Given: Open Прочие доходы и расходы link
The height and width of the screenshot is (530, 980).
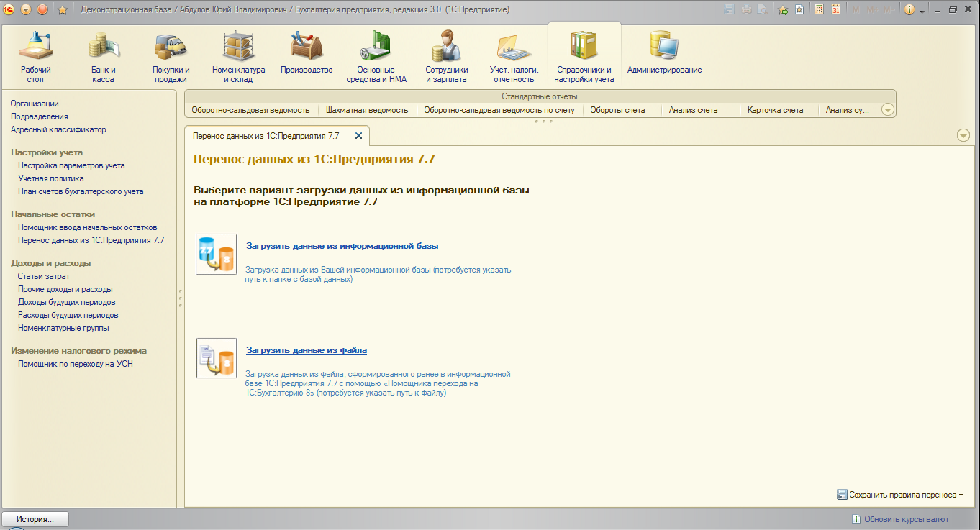Looking at the screenshot, I should tap(65, 289).
